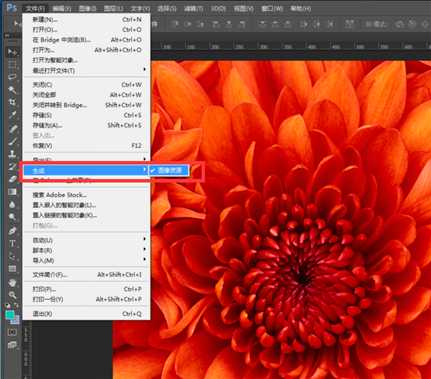Choose 打开为智能对象... menu item
Image resolution: width=431 pixels, height=379 pixels.
(x=87, y=60)
